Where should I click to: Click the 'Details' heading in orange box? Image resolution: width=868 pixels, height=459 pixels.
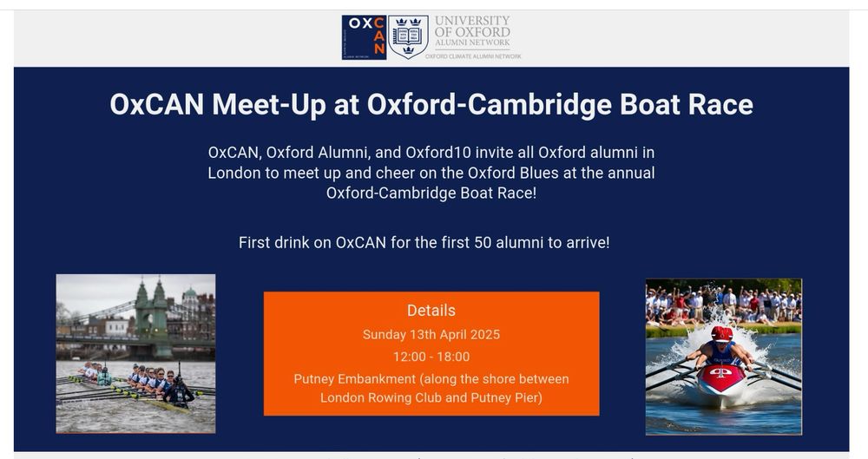(431, 311)
